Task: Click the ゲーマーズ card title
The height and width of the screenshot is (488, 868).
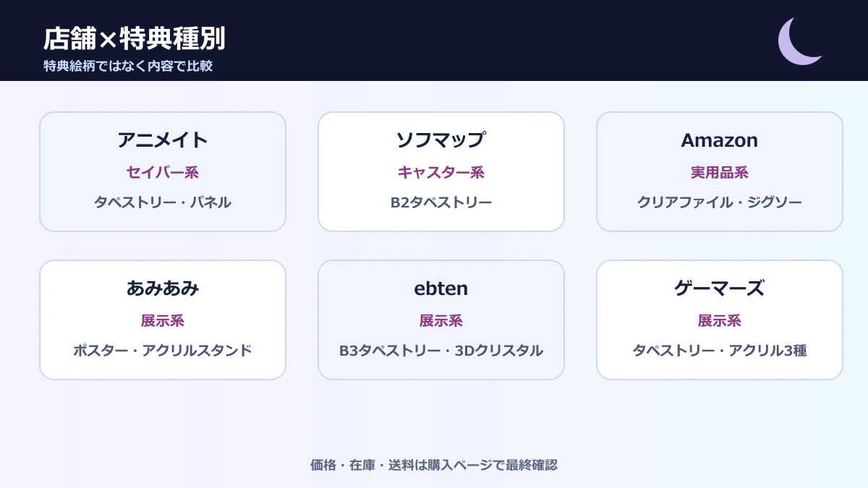Action: click(x=719, y=288)
